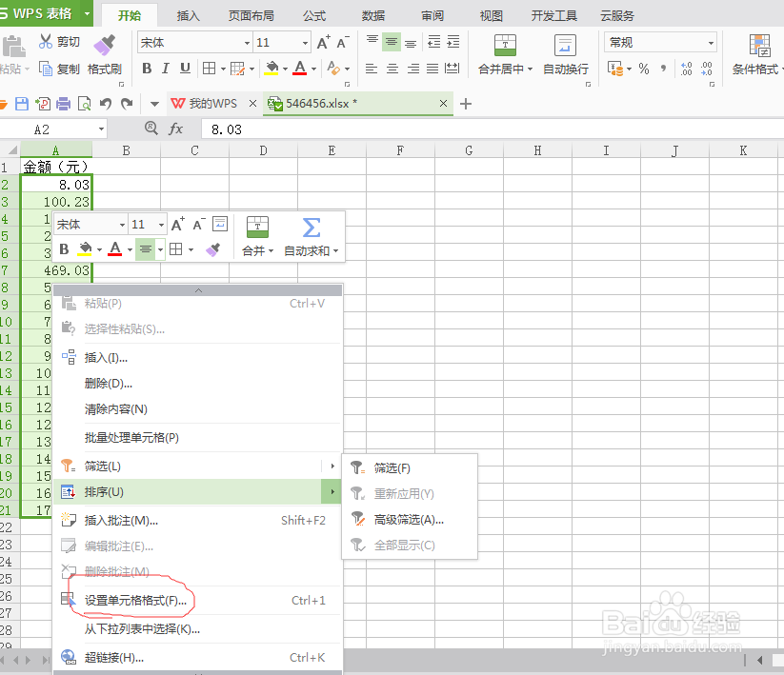Click the scissors Cut icon

point(45,43)
